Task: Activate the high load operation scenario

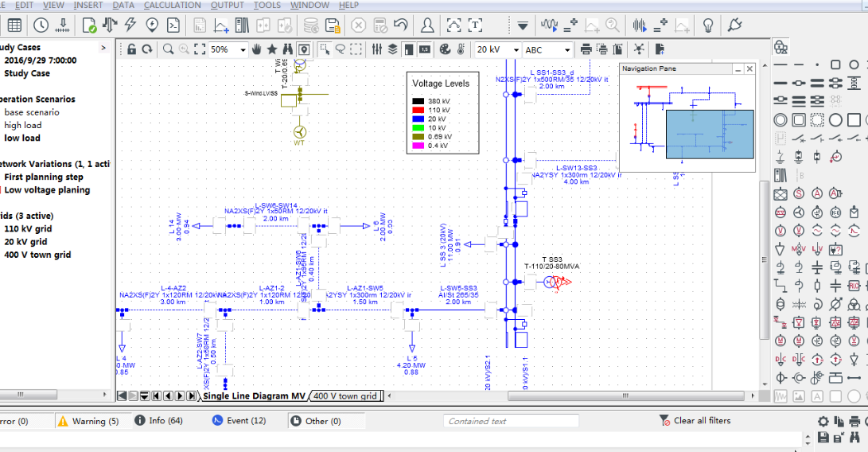Action: [x=23, y=125]
